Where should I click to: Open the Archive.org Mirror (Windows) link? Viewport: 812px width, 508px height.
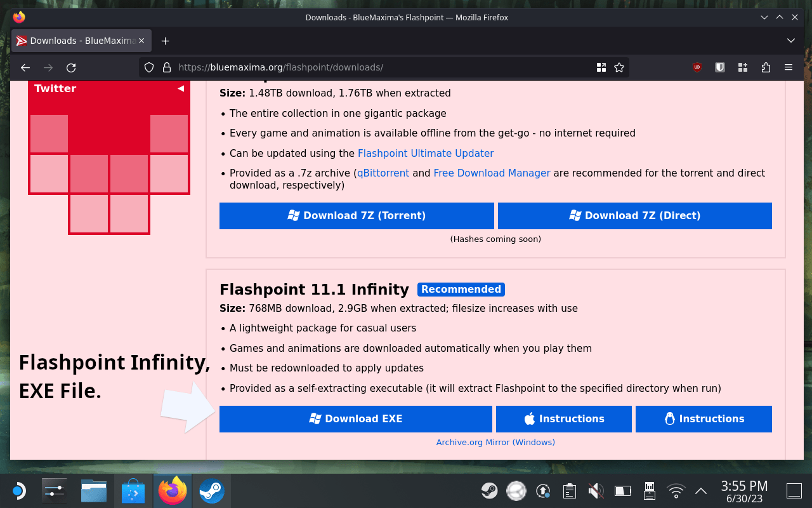[495, 442]
